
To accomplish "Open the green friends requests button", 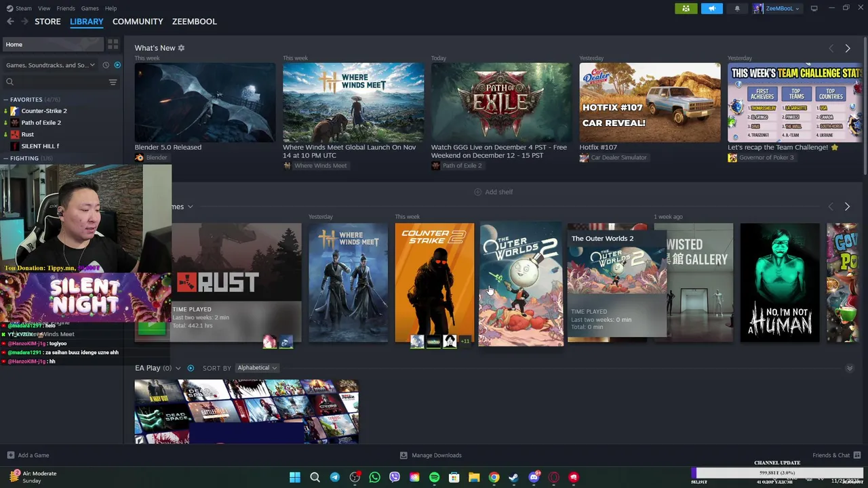I will (x=686, y=8).
